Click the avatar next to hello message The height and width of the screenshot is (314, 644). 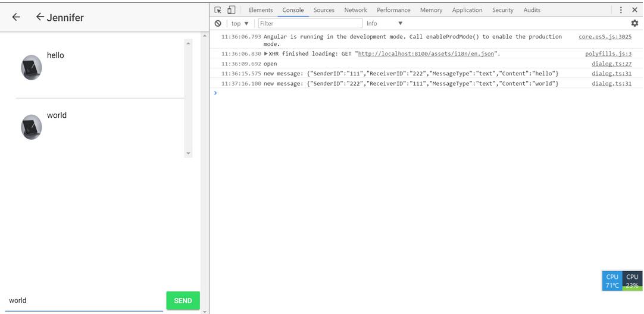[x=32, y=68]
